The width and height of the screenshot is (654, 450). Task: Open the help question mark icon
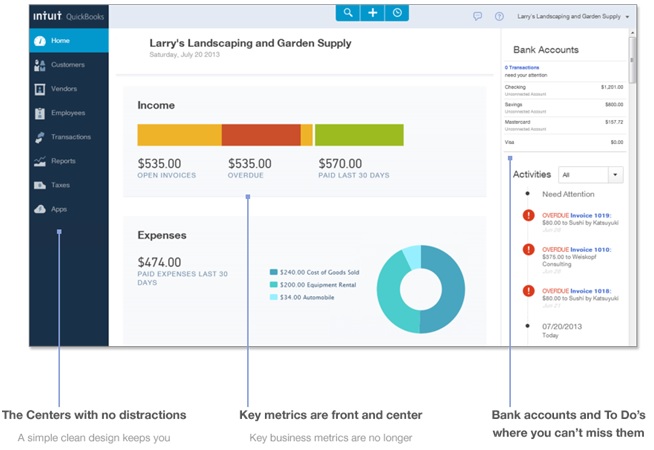pos(499,16)
